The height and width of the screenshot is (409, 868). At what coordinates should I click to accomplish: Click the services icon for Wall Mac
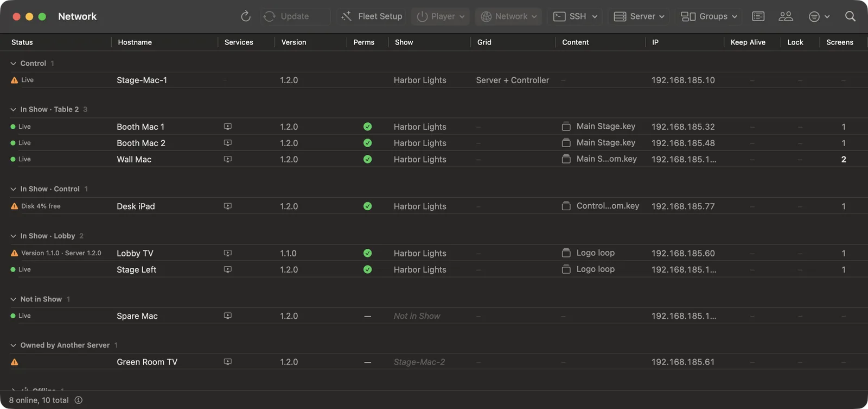click(x=228, y=159)
